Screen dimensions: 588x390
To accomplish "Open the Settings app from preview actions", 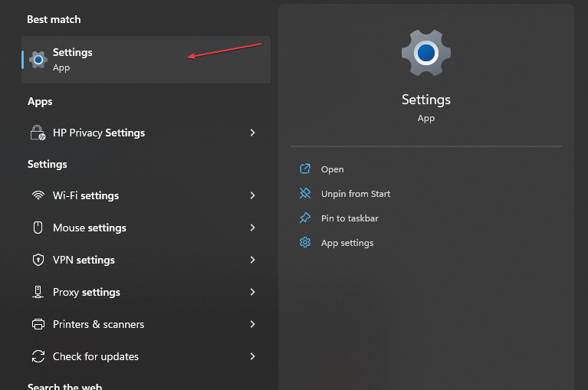I will (x=332, y=169).
